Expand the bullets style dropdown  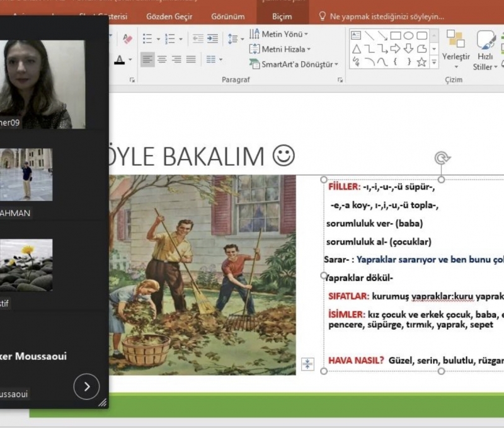(x=158, y=39)
